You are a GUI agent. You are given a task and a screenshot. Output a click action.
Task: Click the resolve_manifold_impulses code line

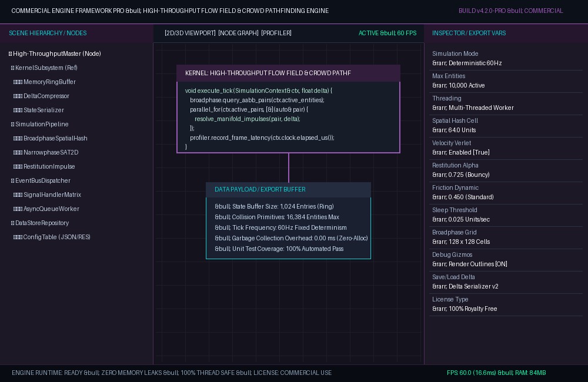click(248, 119)
